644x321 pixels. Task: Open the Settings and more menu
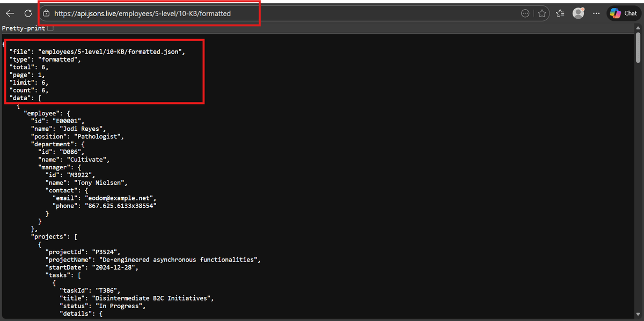point(596,13)
